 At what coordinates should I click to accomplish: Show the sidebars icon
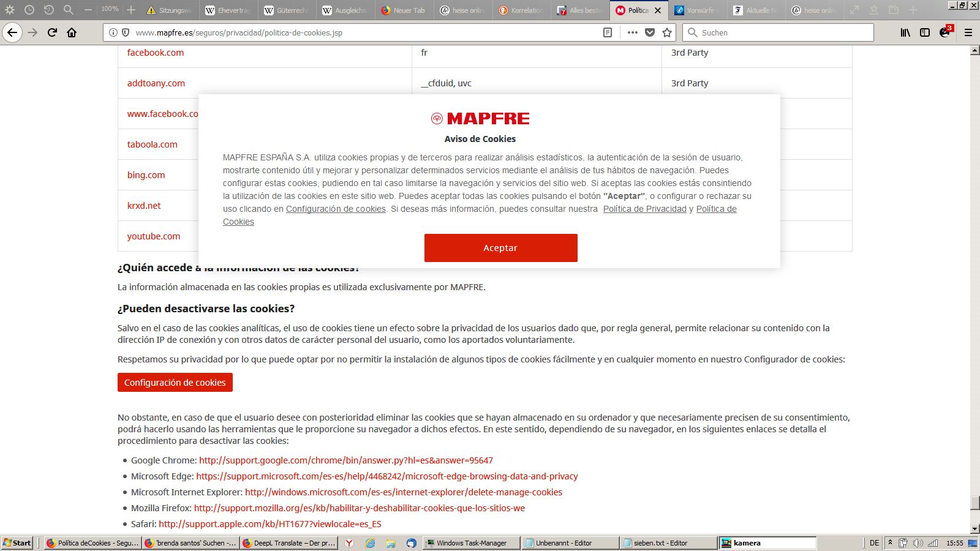click(x=925, y=32)
